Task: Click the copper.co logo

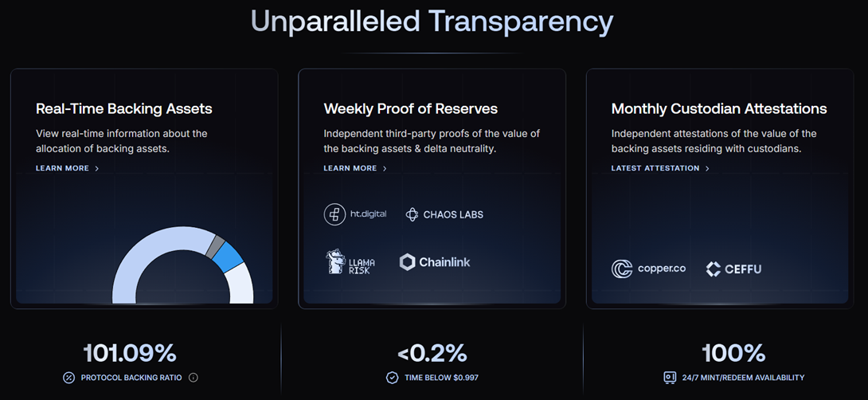Action: 648,269
